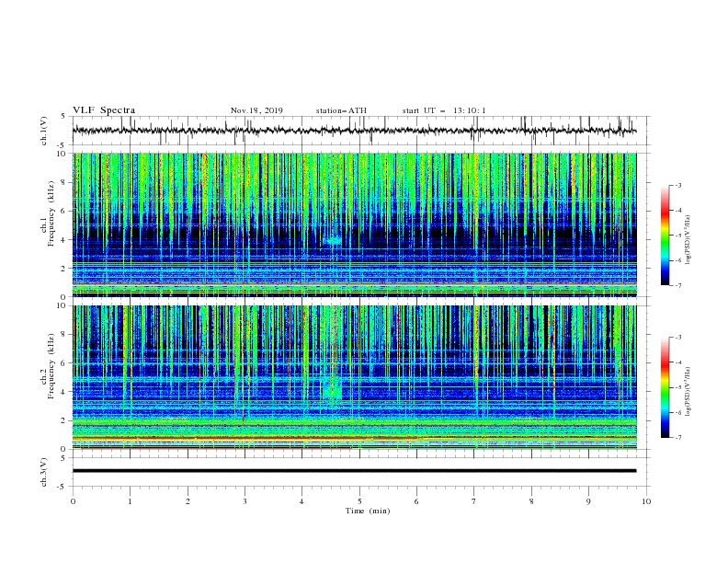
Task: Click time axis tick label "5"
Action: [359, 501]
